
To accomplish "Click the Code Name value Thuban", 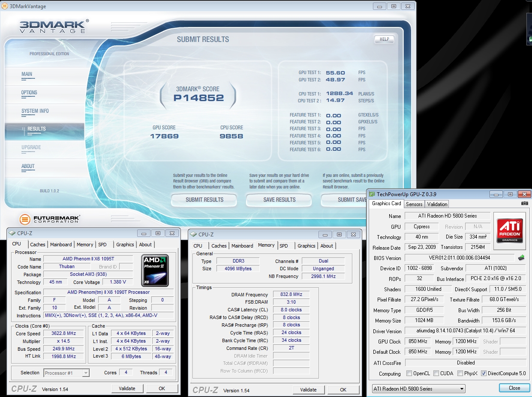I will pos(67,266).
